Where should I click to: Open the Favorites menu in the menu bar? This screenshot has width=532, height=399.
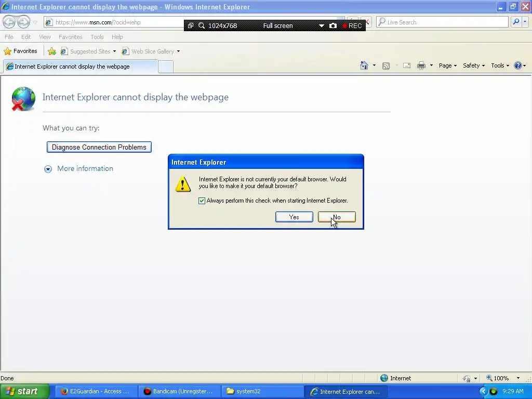[70, 37]
